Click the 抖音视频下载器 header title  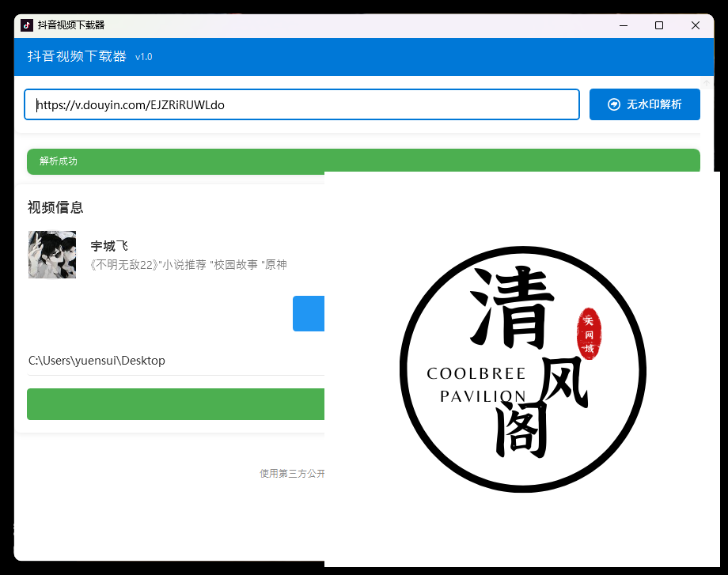(77, 56)
